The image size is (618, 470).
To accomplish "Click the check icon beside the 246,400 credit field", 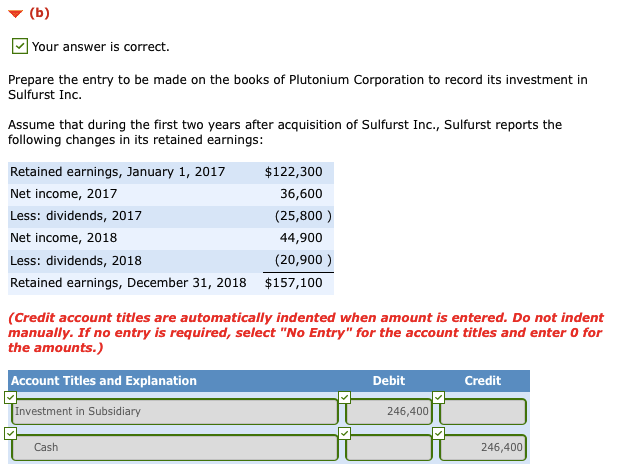I will coord(437,434).
